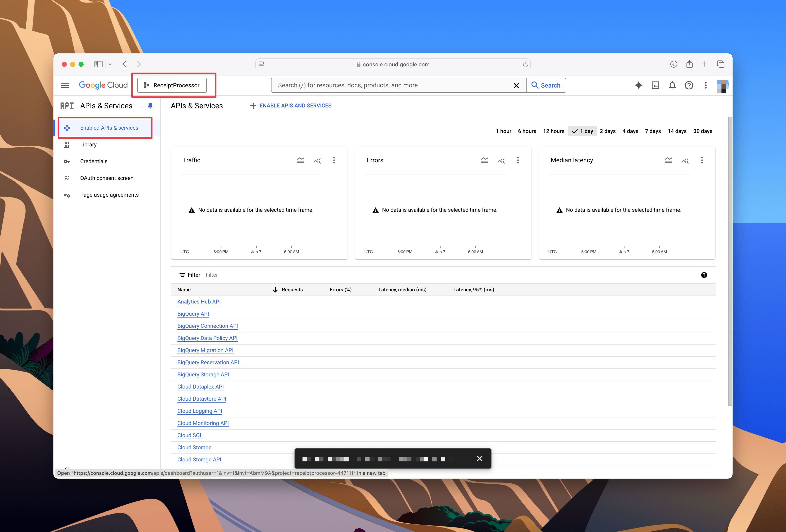Activate Cloud Shell terminal icon
This screenshot has width=786, height=532.
655,85
